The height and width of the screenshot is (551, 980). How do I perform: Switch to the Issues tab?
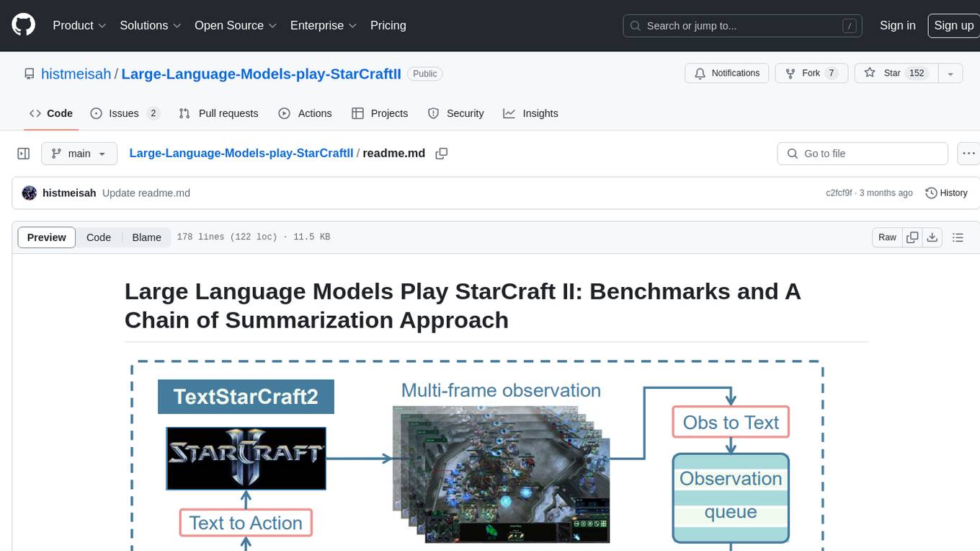(x=125, y=113)
